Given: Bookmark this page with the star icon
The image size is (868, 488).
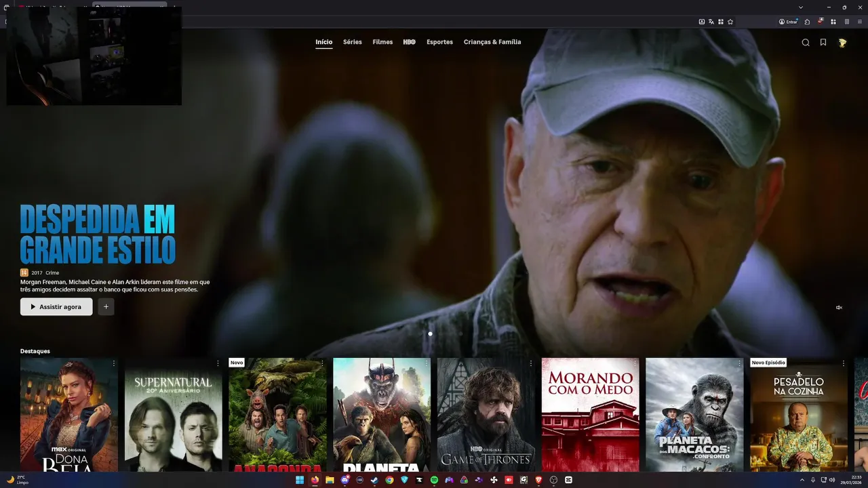Looking at the screenshot, I should coord(730,22).
